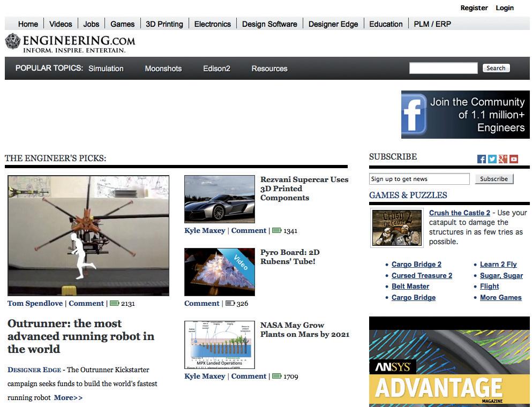Open the PLM / ERP menu item
Image resolution: width=532 pixels, height=407 pixels.
tap(432, 24)
